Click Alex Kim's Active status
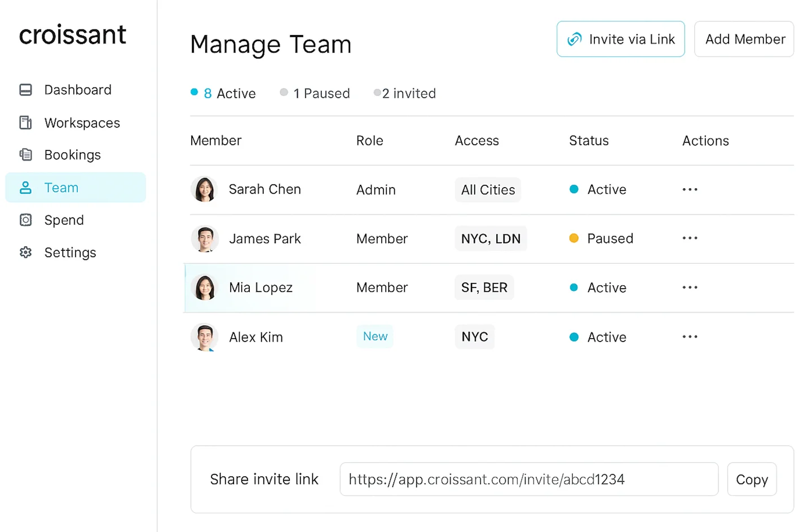Viewport: 812px width, 532px height. pyautogui.click(x=598, y=337)
